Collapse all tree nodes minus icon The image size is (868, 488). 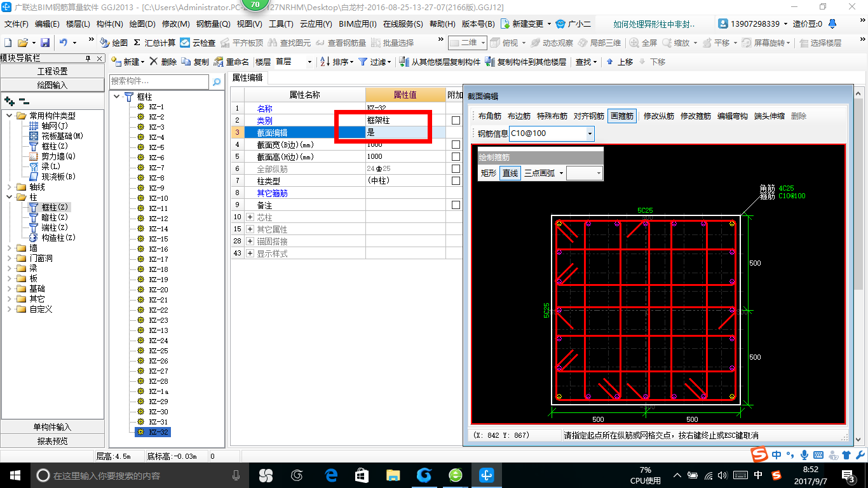(x=24, y=100)
